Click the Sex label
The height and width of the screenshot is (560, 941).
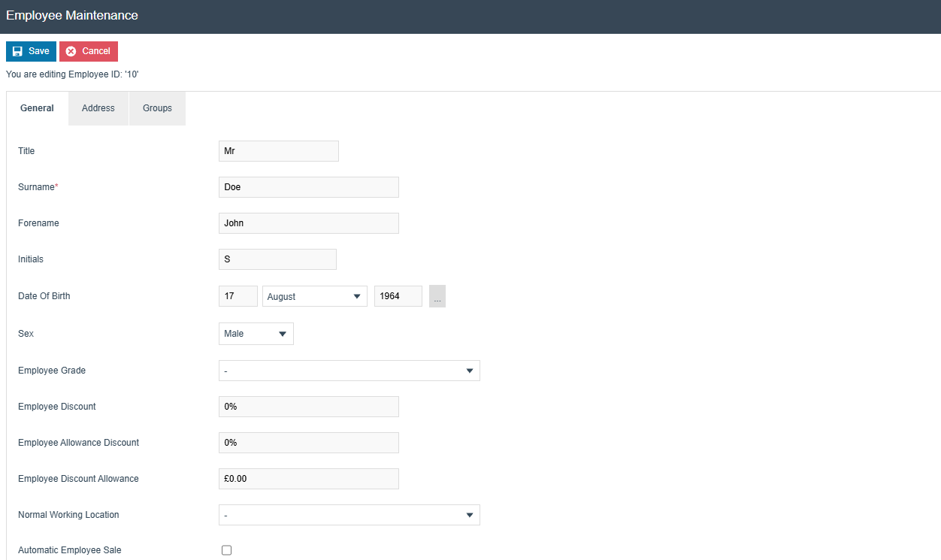point(26,334)
